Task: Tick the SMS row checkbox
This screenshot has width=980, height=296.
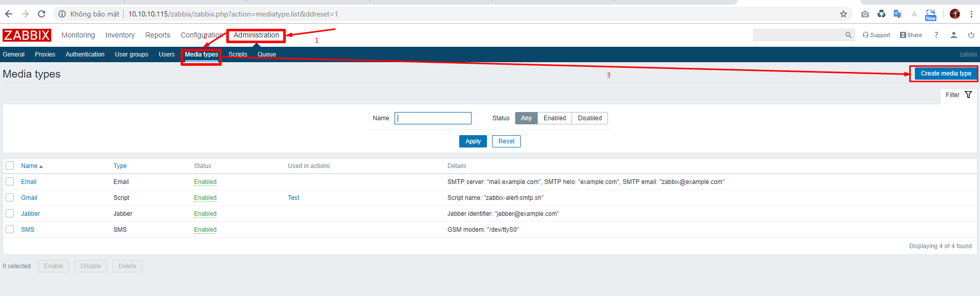Action: [x=10, y=229]
